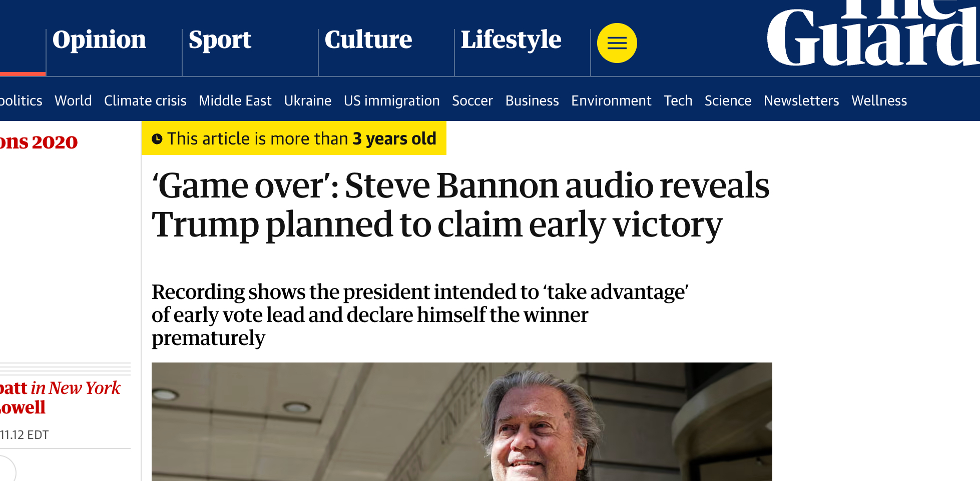Go to US immigration coverage
This screenshot has width=980, height=481.
coord(391,101)
